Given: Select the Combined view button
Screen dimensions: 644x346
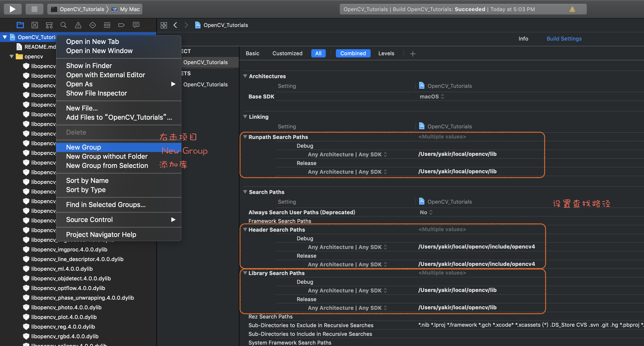Looking at the screenshot, I should (353, 53).
